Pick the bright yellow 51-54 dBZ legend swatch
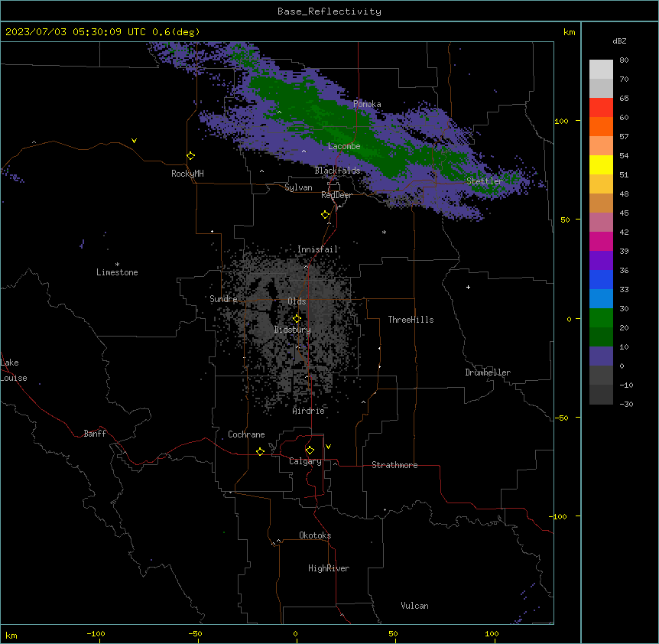Screen dimensions: 659x644 click(x=601, y=164)
